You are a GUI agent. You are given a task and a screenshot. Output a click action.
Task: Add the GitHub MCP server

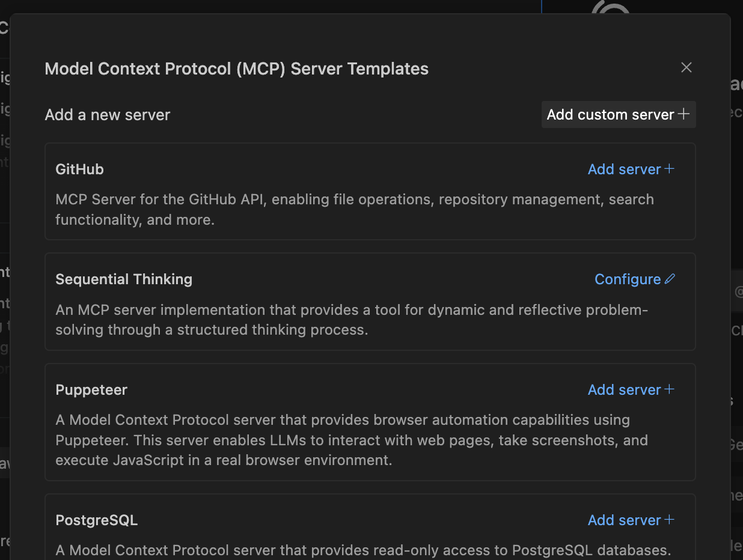pyautogui.click(x=625, y=169)
